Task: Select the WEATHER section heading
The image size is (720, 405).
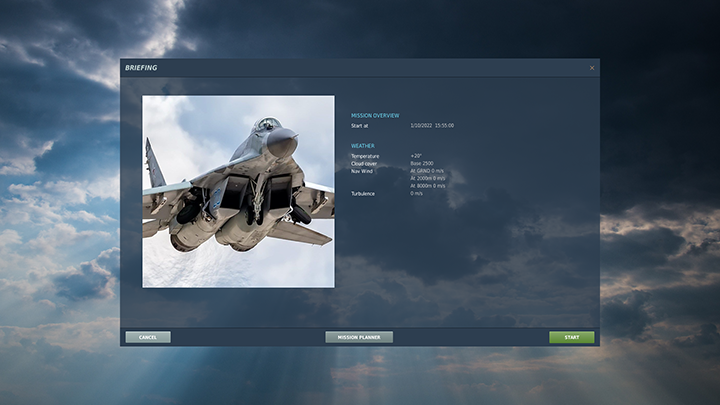Action: (x=363, y=146)
